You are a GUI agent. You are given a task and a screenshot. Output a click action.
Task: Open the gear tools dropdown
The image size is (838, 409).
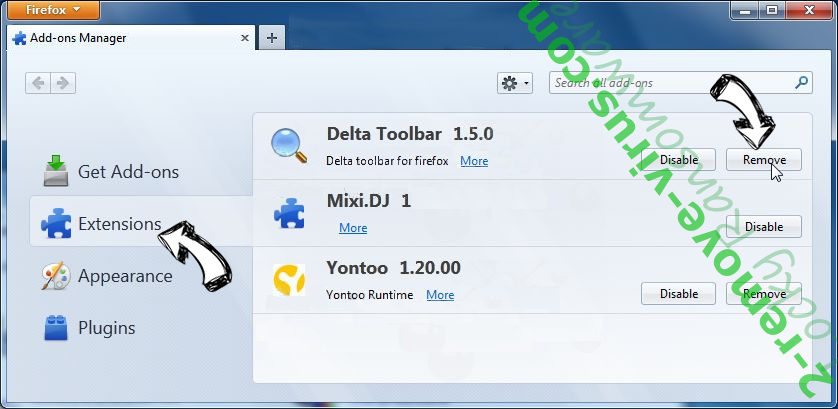pos(515,83)
